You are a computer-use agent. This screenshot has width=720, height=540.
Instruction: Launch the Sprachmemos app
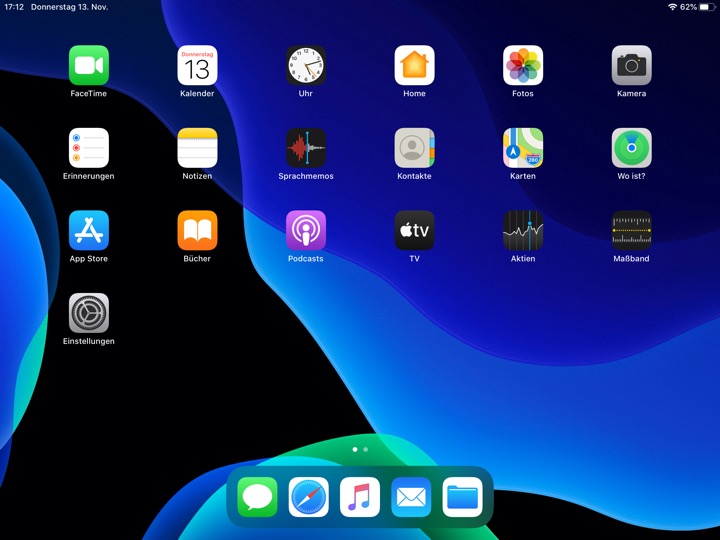click(306, 148)
